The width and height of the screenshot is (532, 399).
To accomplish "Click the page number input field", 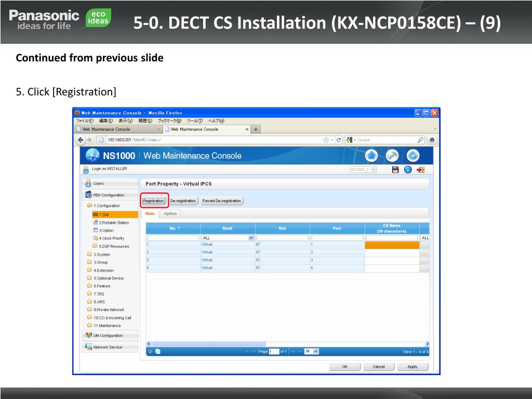I will point(274,352).
